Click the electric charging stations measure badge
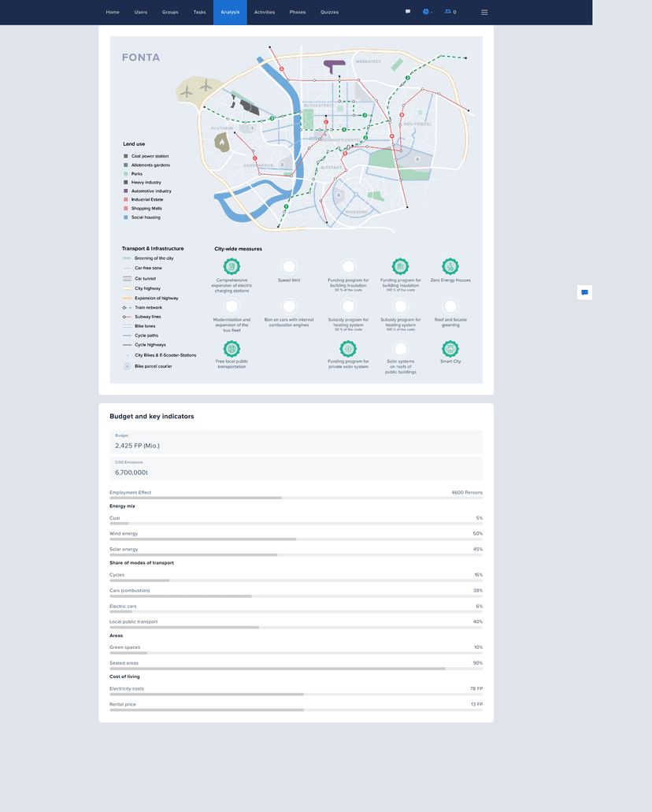652x812 pixels. click(x=232, y=267)
